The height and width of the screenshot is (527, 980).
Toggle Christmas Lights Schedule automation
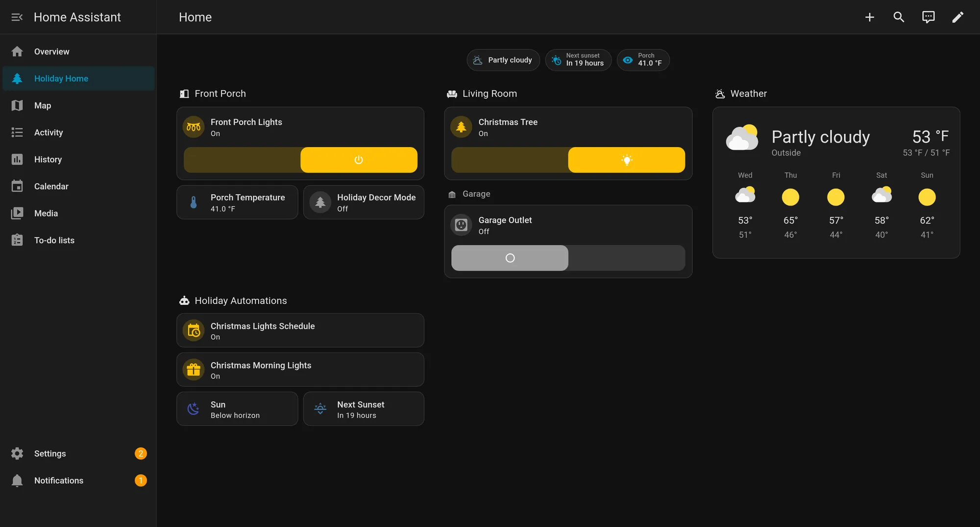pyautogui.click(x=300, y=331)
